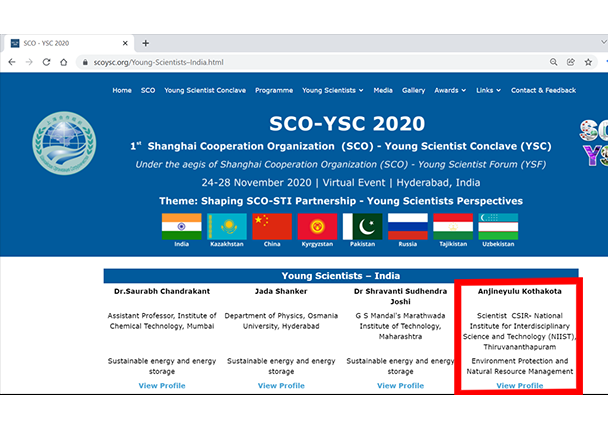Open the Home menu item

122,90
